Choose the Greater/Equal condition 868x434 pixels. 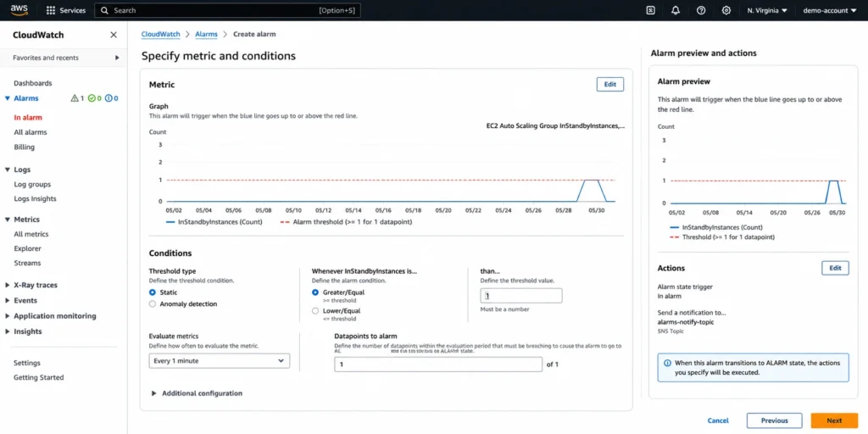click(315, 292)
